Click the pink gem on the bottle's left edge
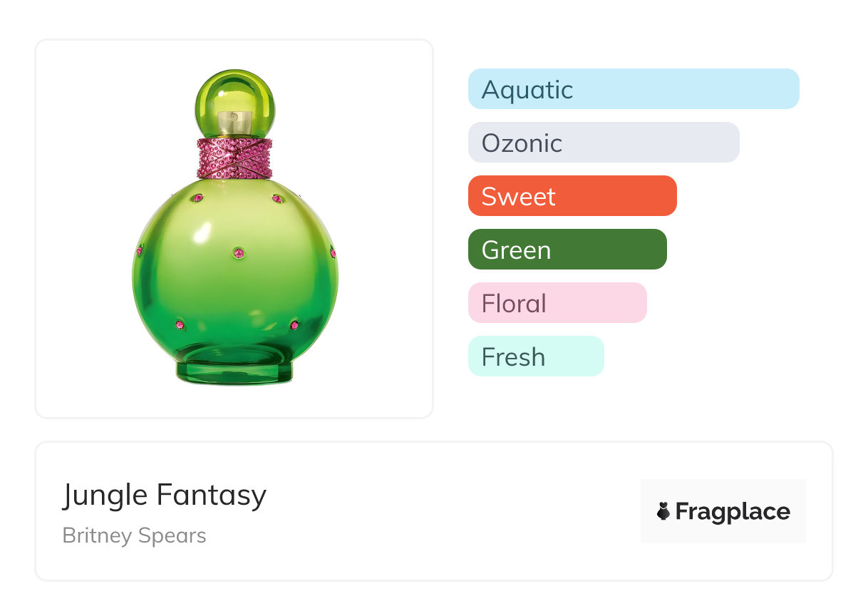868x616 pixels. [140, 251]
